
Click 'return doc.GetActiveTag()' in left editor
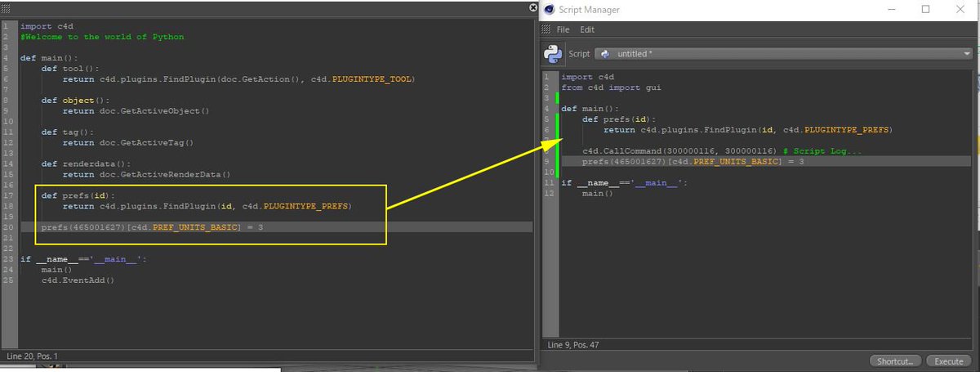click(128, 143)
